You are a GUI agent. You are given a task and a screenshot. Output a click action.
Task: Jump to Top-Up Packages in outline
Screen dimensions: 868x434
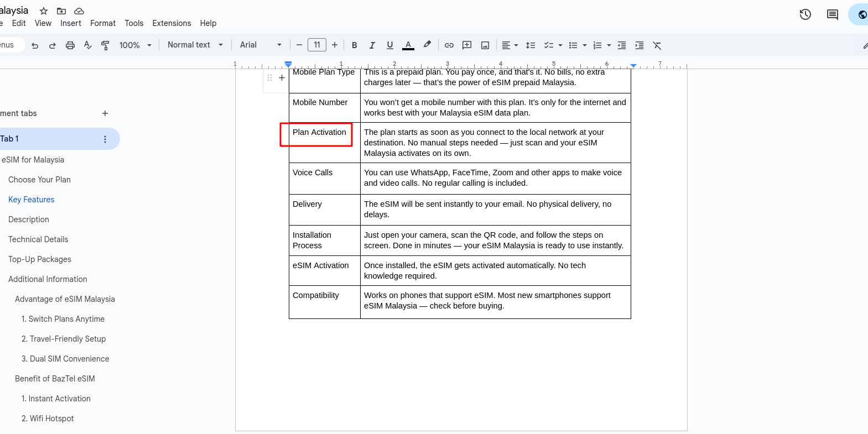40,259
